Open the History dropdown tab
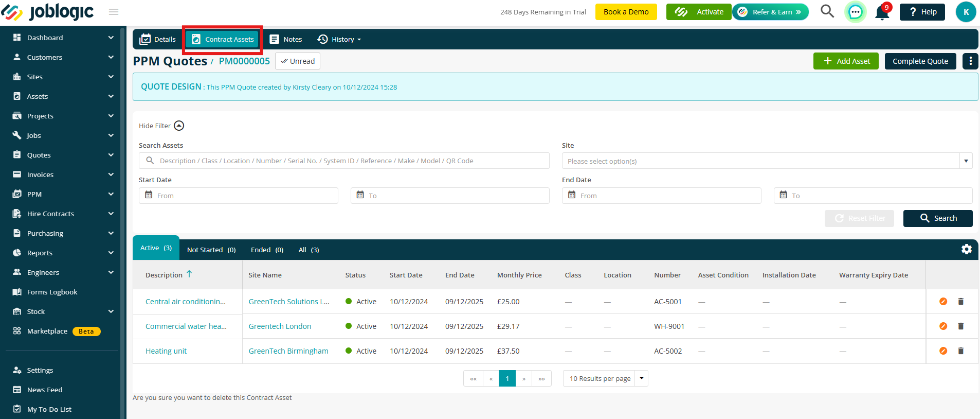The width and height of the screenshot is (980, 419). coord(339,39)
